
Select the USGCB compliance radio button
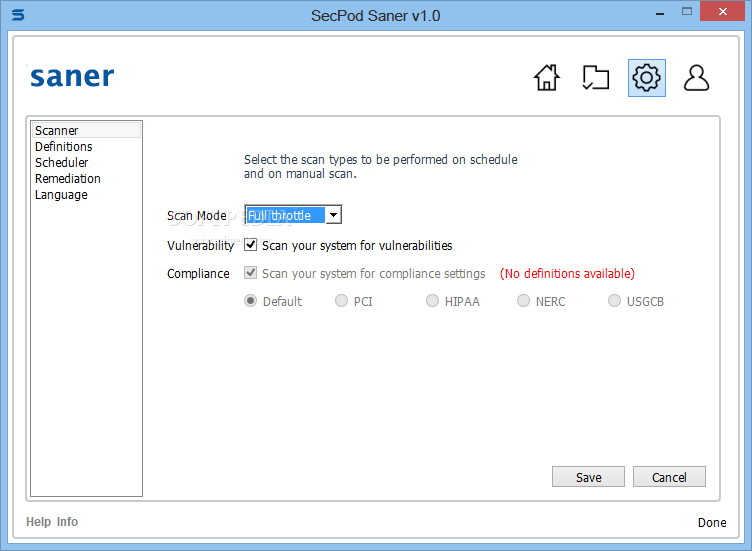[x=614, y=301]
